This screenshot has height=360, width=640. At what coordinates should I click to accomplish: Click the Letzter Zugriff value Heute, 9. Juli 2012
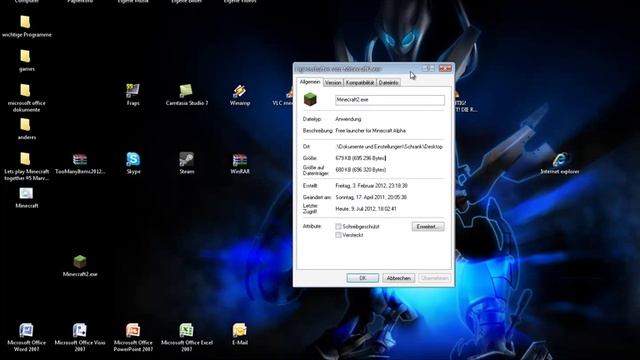coord(366,209)
